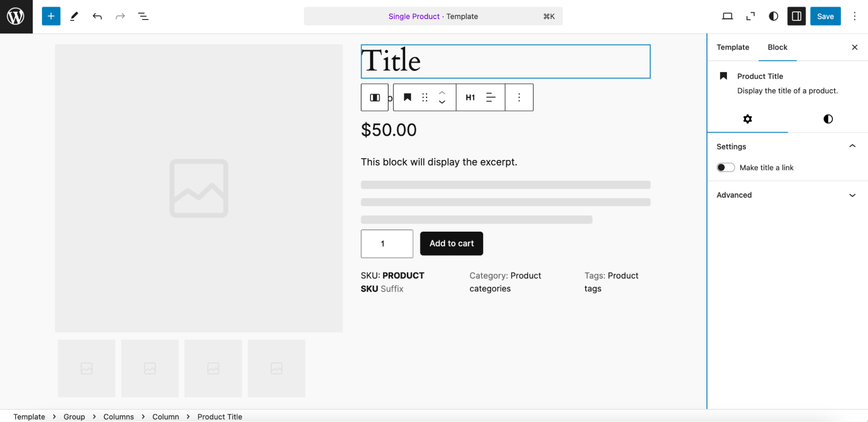Click the Column breadcrumb item

tap(165, 416)
